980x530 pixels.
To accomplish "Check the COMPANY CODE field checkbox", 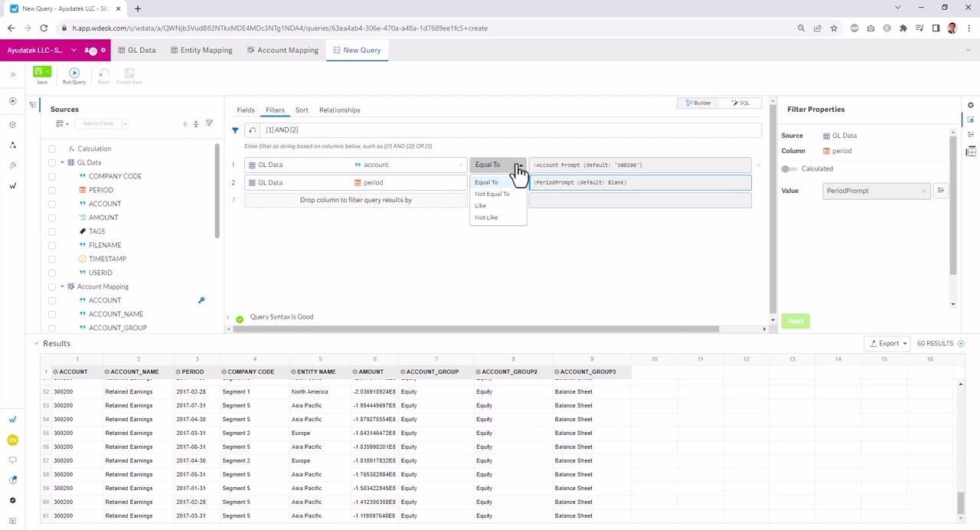I will [52, 176].
